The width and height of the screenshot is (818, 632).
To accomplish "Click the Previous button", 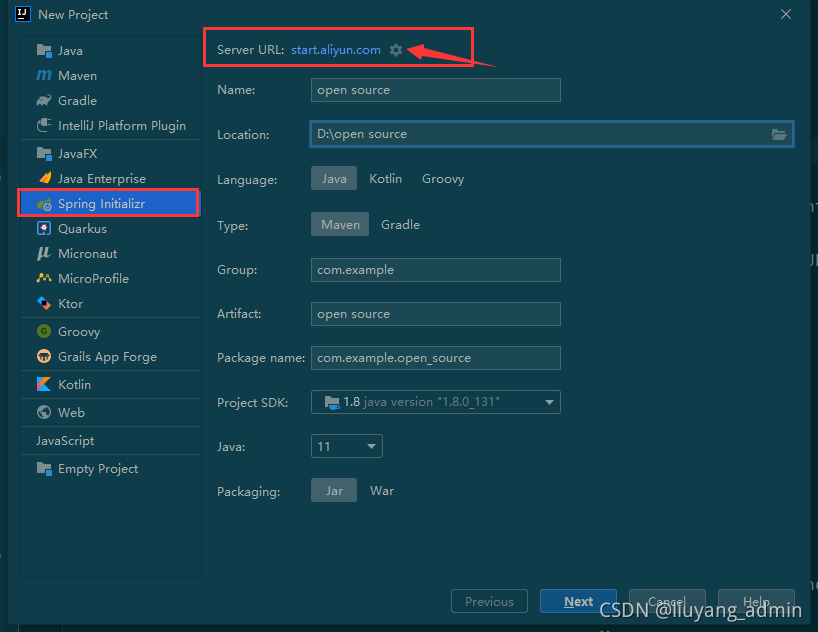I will (489, 601).
